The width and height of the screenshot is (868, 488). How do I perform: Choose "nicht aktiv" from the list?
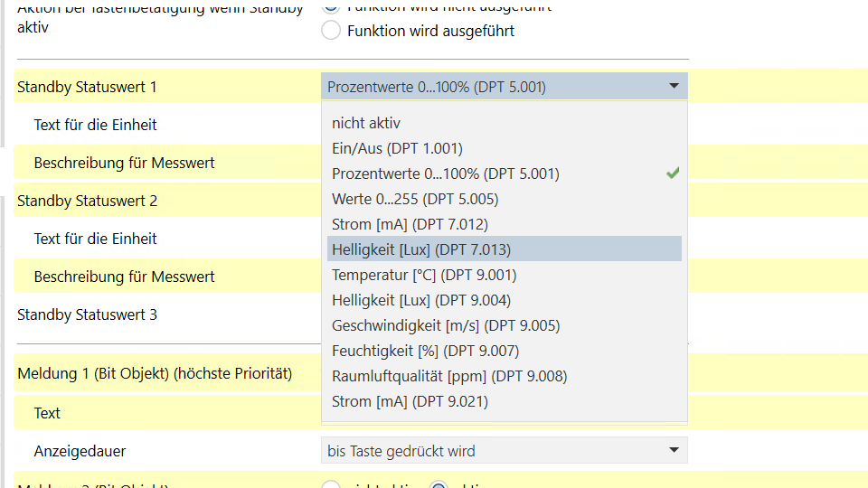(x=366, y=123)
